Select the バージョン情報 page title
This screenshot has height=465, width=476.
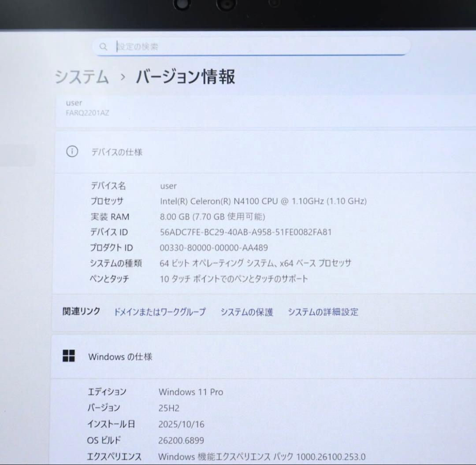185,77
